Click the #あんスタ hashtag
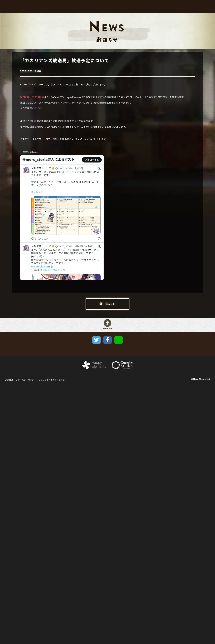215x644 pixels. [59, 270]
